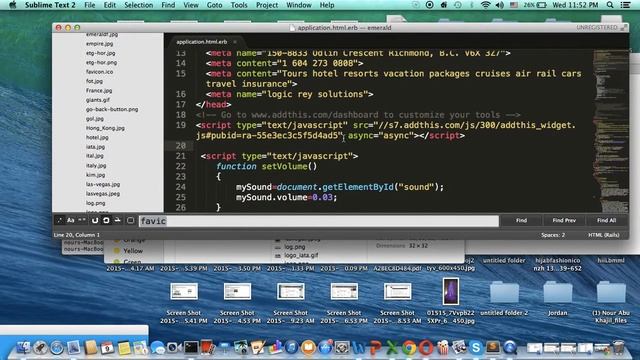Image resolution: width=640 pixels, height=360 pixels.
Task: Open iBooks from the Dock
Action: pos(308,347)
